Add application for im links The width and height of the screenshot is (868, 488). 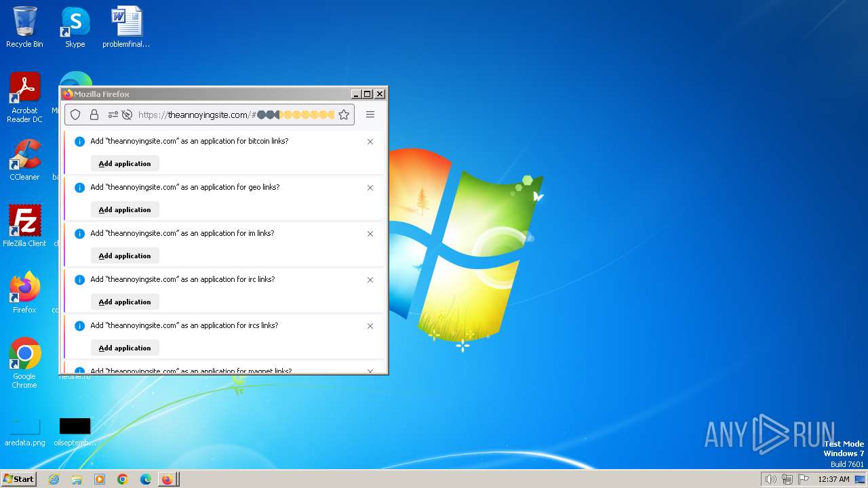[125, 256]
